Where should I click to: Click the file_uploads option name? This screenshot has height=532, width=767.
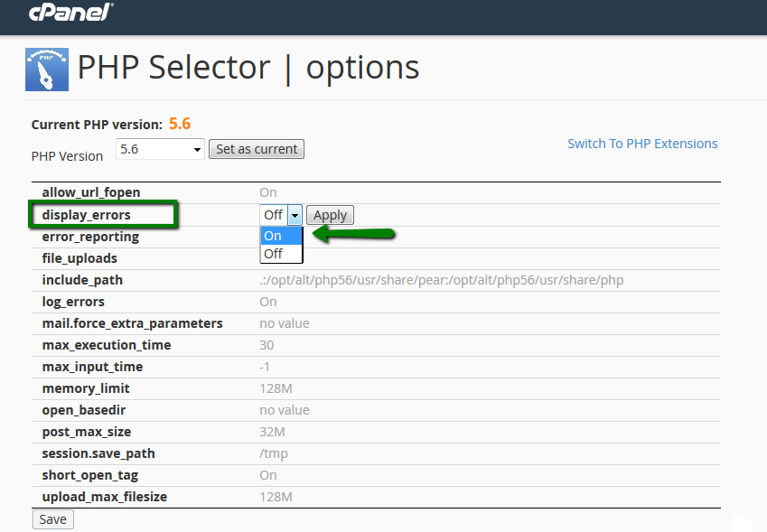click(x=80, y=258)
